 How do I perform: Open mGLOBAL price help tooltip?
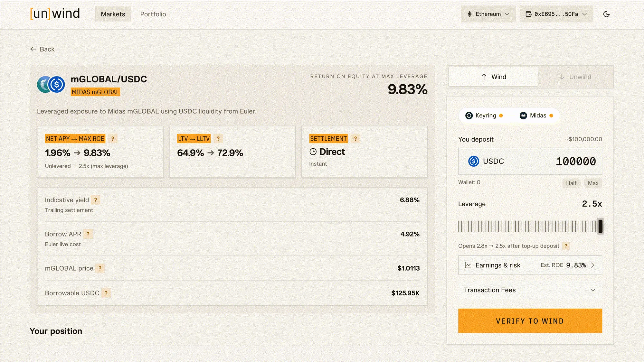100,268
